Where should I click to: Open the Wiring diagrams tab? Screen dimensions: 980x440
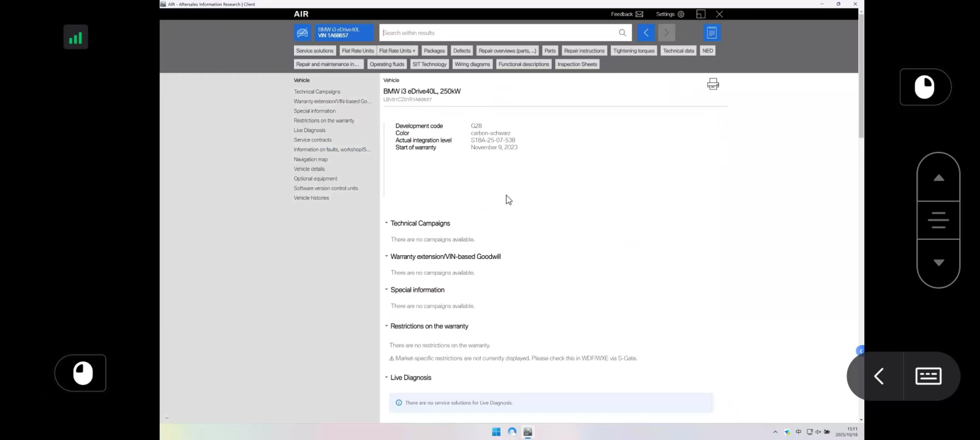pos(472,64)
